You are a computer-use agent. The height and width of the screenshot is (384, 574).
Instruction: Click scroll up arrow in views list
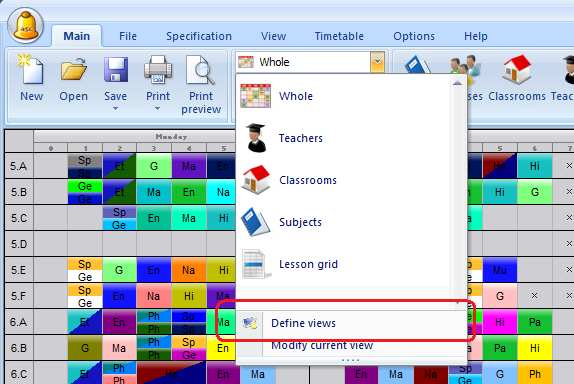[x=457, y=83]
